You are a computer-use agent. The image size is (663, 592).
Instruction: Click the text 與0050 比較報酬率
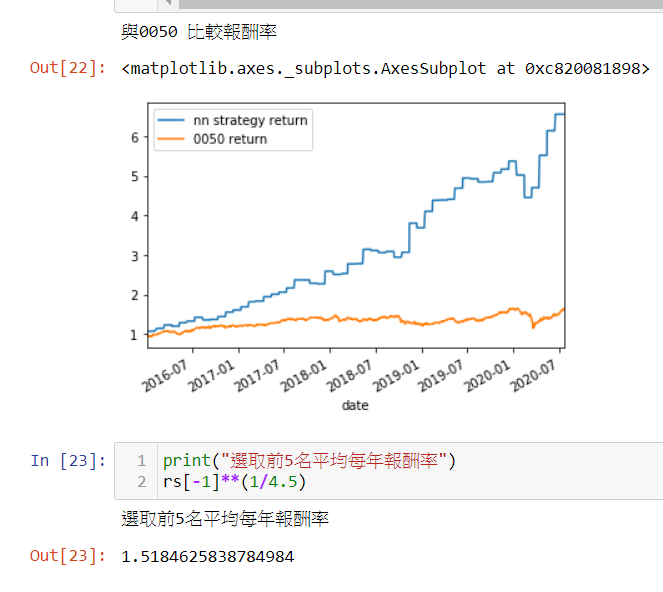(x=199, y=32)
